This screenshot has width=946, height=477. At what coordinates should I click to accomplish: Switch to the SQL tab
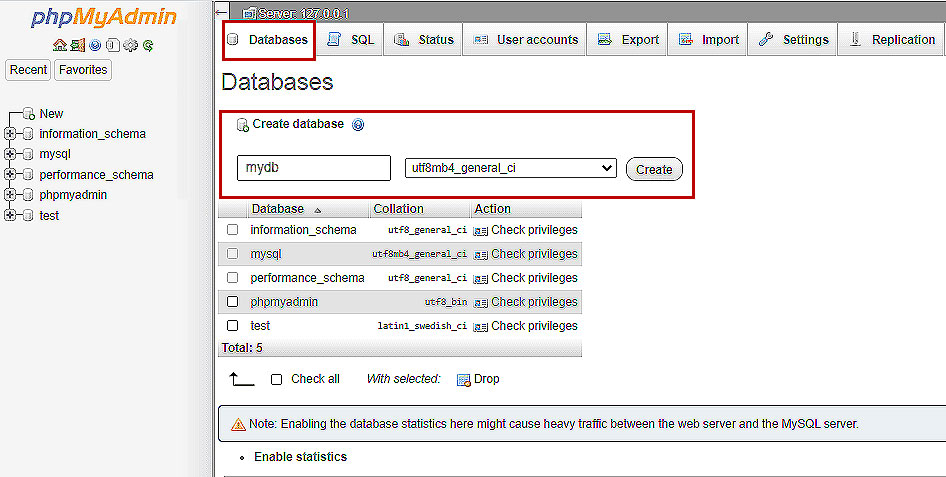(351, 40)
